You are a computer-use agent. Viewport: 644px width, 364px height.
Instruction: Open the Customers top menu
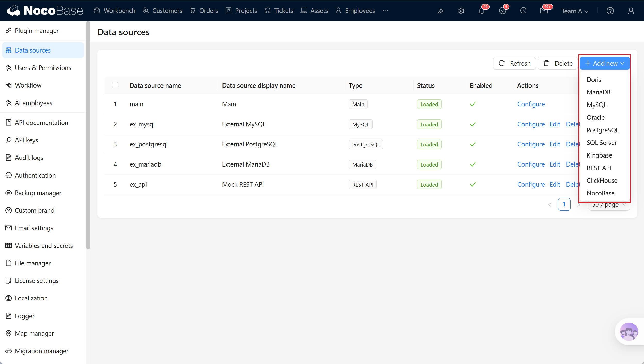162,11
